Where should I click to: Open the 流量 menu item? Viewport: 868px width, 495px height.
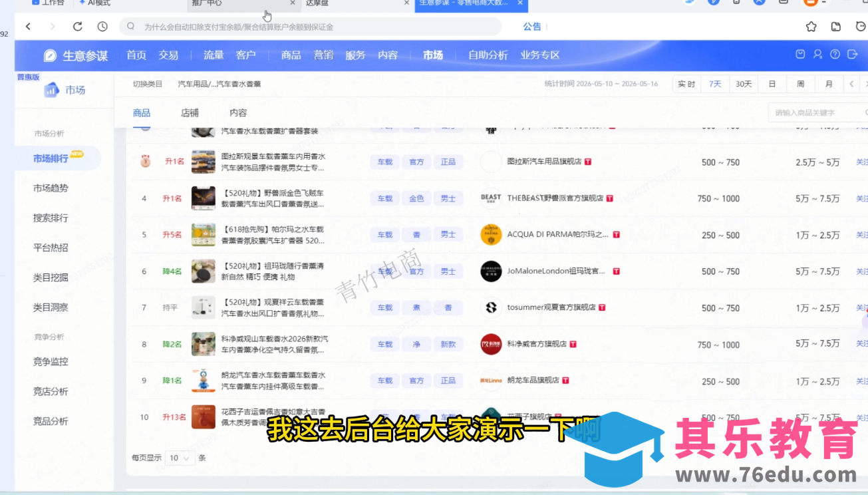pos(214,55)
